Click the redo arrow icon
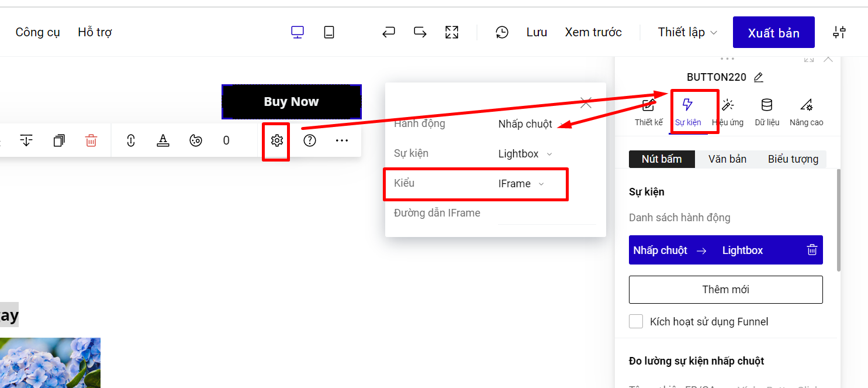The width and height of the screenshot is (868, 388). pos(420,32)
